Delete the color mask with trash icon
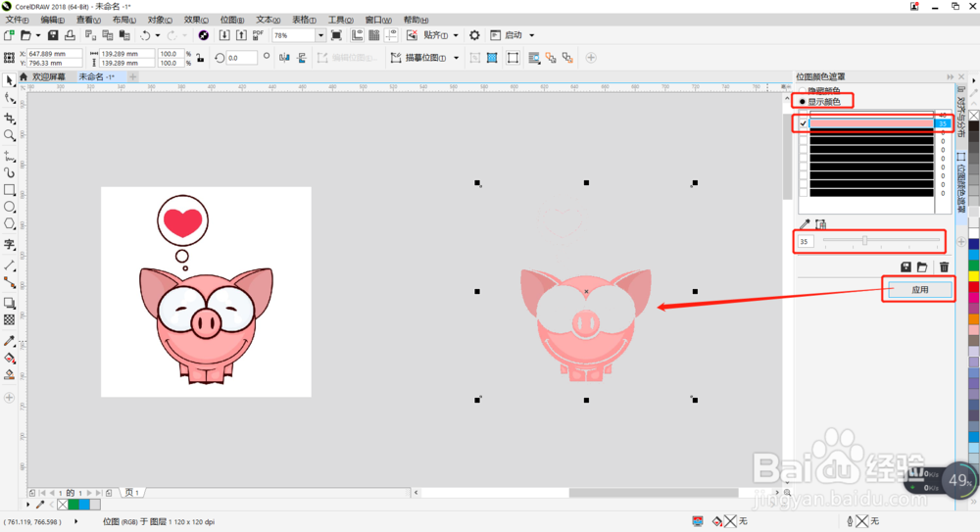Viewport: 980px width, 532px height. pyautogui.click(x=944, y=266)
